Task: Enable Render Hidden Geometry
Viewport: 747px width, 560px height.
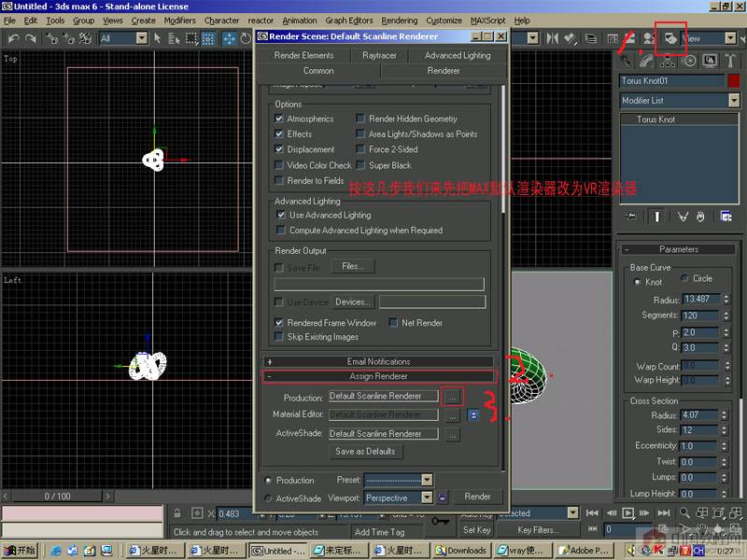Action: pos(360,119)
